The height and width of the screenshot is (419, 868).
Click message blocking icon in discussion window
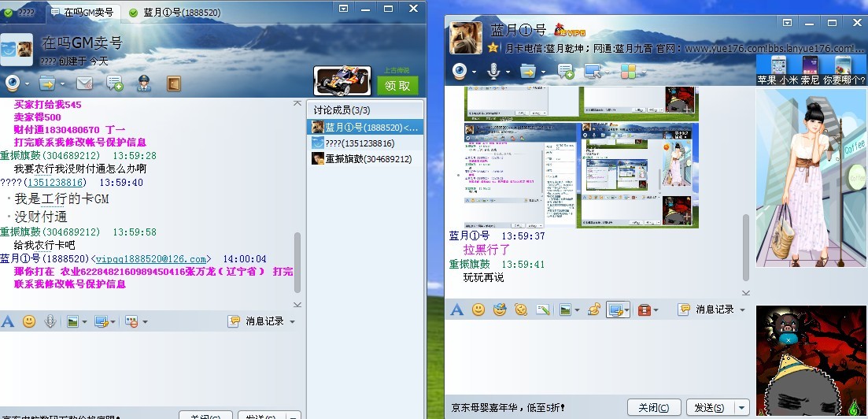(131, 321)
